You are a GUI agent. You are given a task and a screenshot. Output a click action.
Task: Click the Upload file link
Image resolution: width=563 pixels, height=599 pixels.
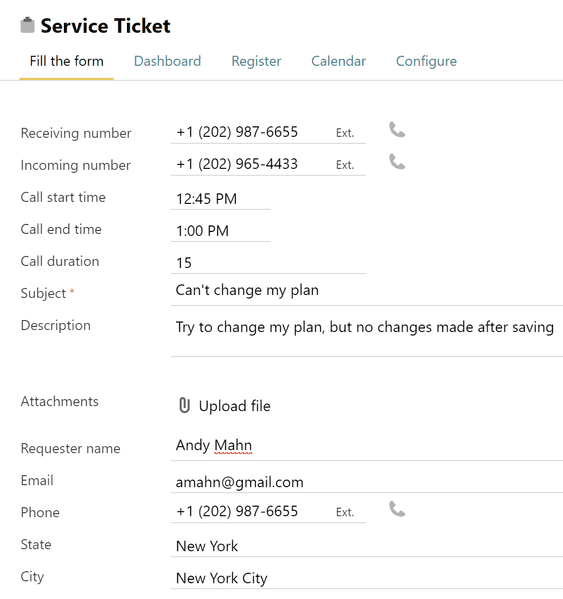235,406
